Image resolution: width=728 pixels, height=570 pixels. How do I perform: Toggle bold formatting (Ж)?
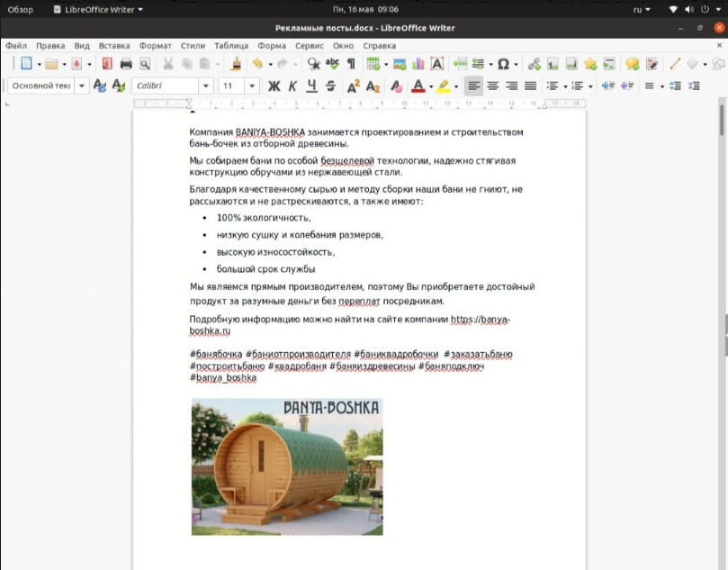coord(274,86)
